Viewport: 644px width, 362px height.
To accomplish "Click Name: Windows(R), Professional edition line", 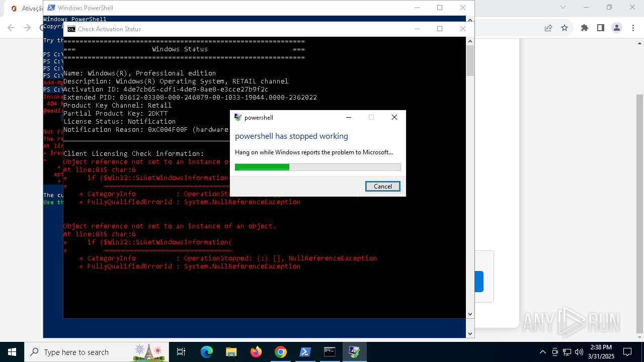I will tap(139, 73).
